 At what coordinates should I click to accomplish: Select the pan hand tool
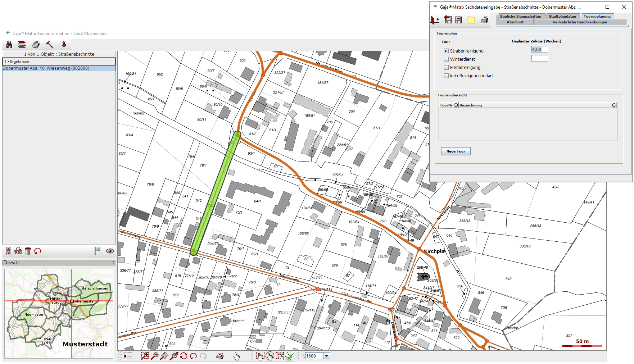(x=236, y=356)
